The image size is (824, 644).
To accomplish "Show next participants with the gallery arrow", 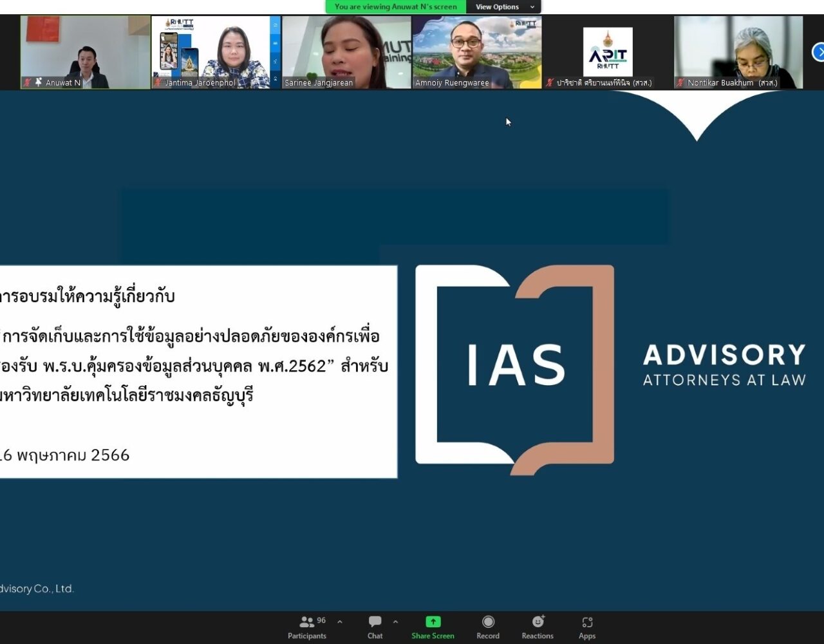I will point(818,52).
